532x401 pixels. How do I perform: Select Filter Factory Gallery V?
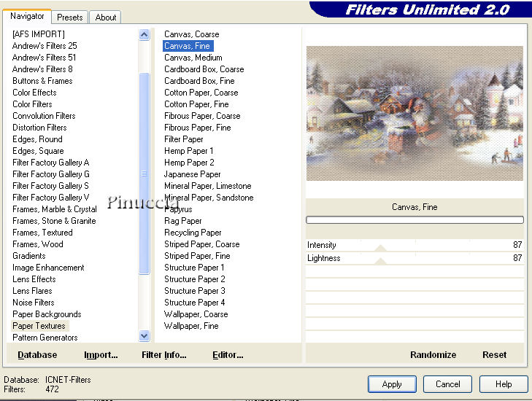click(50, 198)
